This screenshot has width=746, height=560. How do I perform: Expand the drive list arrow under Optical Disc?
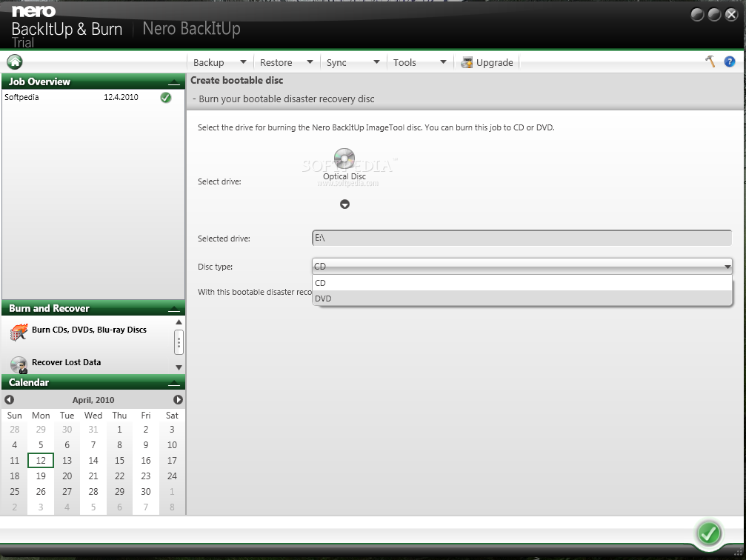coord(345,204)
